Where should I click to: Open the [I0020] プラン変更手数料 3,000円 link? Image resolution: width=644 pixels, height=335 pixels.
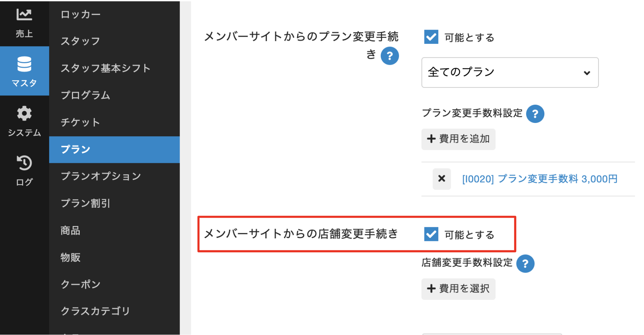[539, 179]
